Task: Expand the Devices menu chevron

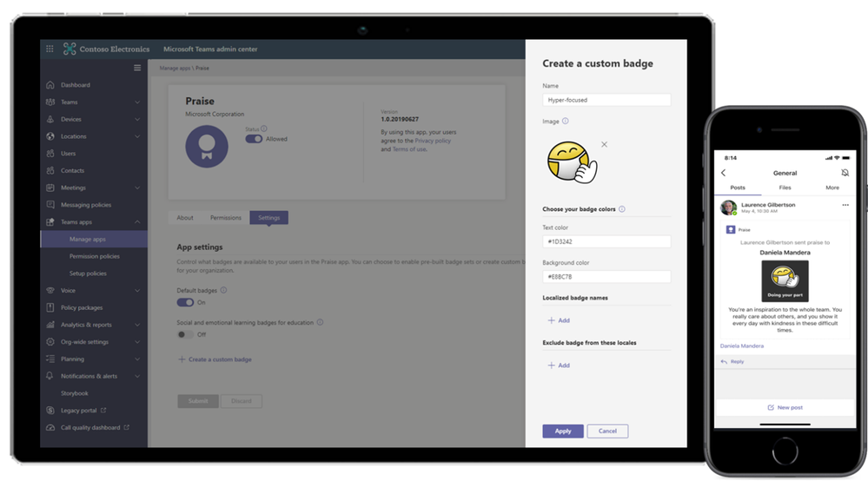Action: [137, 119]
